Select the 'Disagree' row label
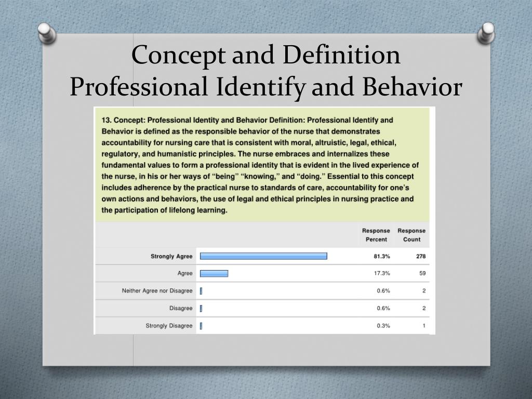532x399 pixels. 181,308
